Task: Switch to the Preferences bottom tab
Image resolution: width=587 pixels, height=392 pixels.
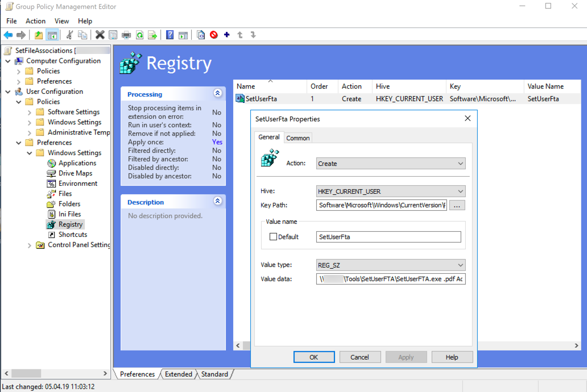Action: point(138,374)
